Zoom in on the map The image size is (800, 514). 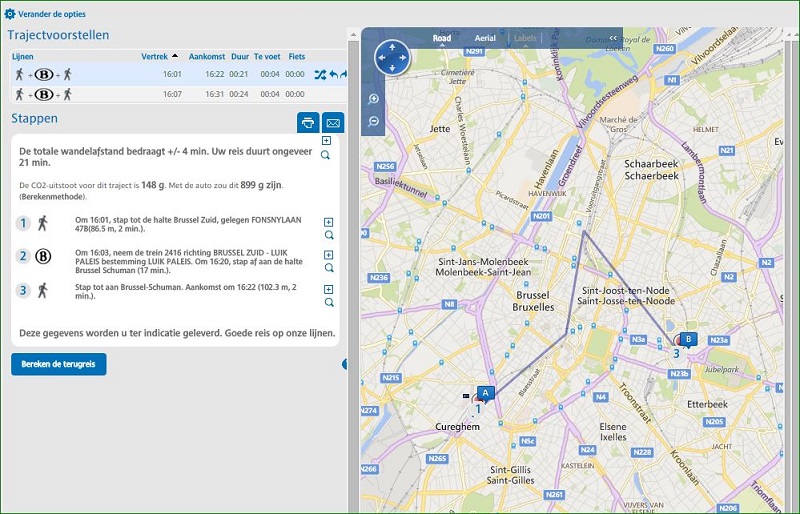click(x=374, y=99)
